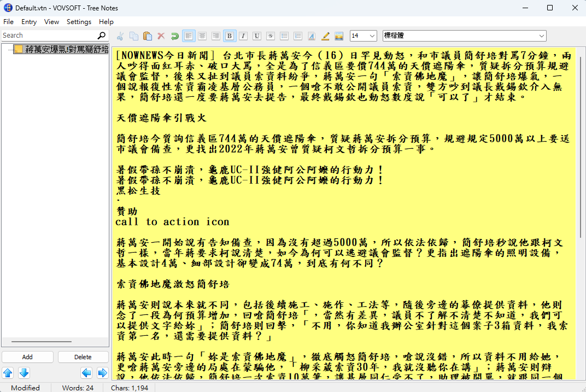
Task: Insert a bulleted list
Action: tap(284, 36)
